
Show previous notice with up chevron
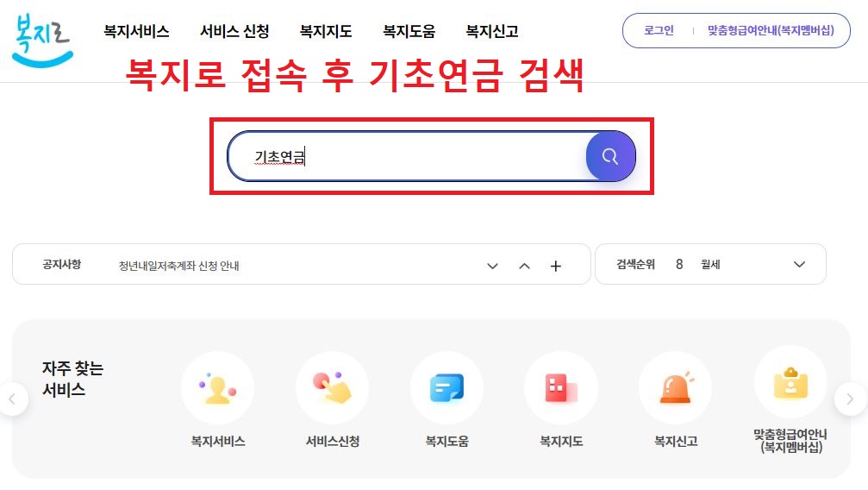(x=524, y=266)
